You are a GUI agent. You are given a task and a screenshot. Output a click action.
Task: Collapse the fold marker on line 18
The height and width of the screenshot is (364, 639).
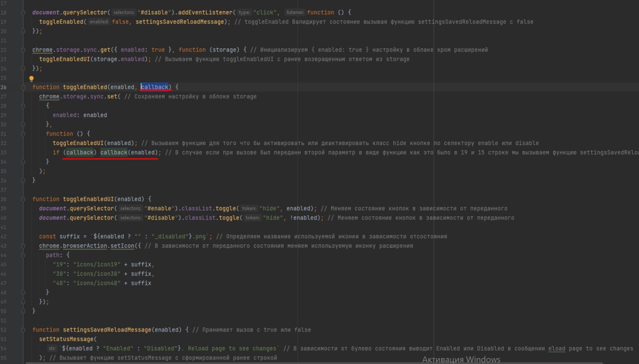23,12
